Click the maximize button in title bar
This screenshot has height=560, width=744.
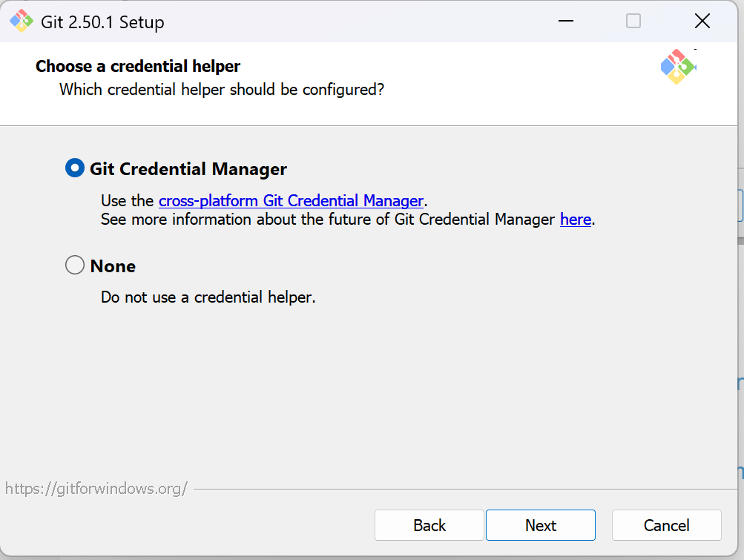click(x=633, y=21)
